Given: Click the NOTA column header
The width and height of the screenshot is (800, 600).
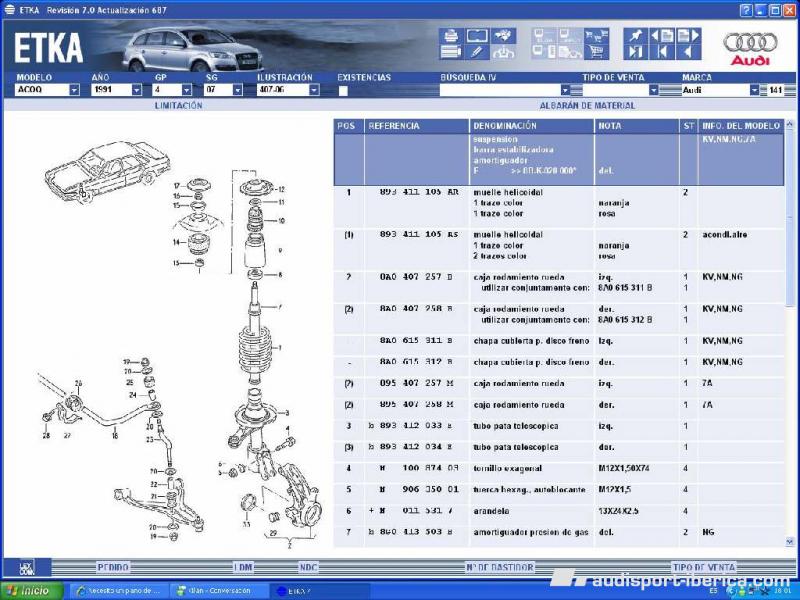Looking at the screenshot, I should [x=637, y=126].
